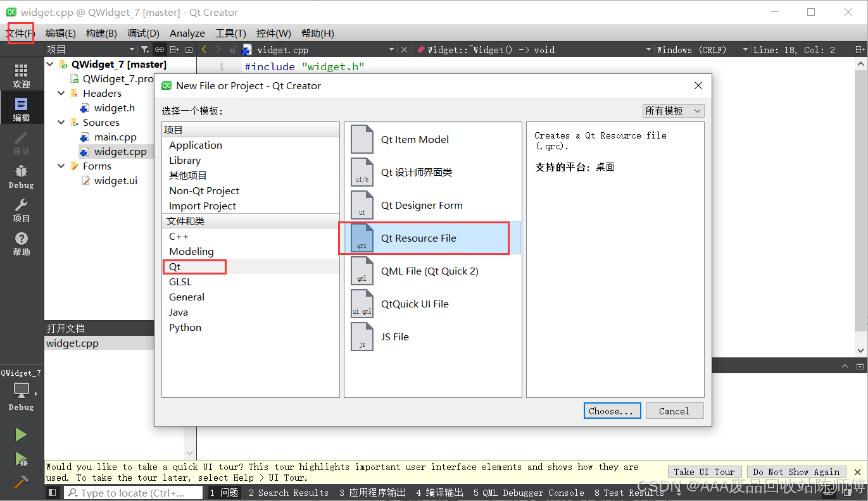The width and height of the screenshot is (868, 501).
Task: Click the green Run button
Action: point(22,435)
